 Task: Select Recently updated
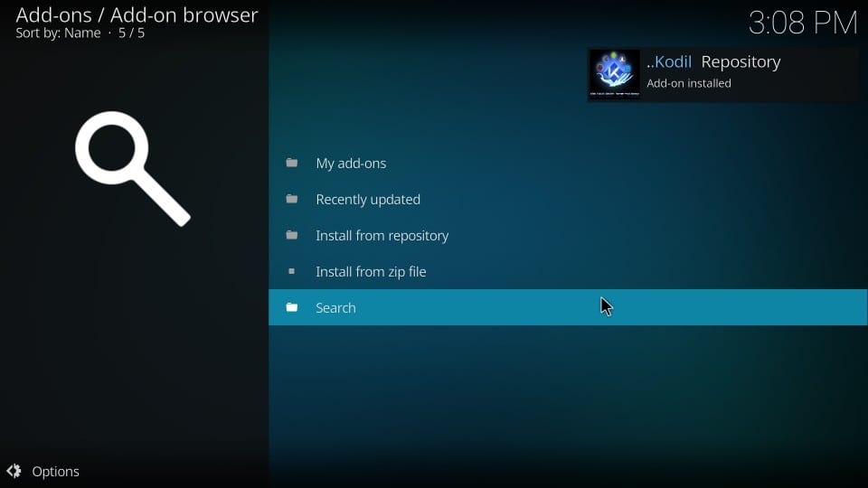568,199
